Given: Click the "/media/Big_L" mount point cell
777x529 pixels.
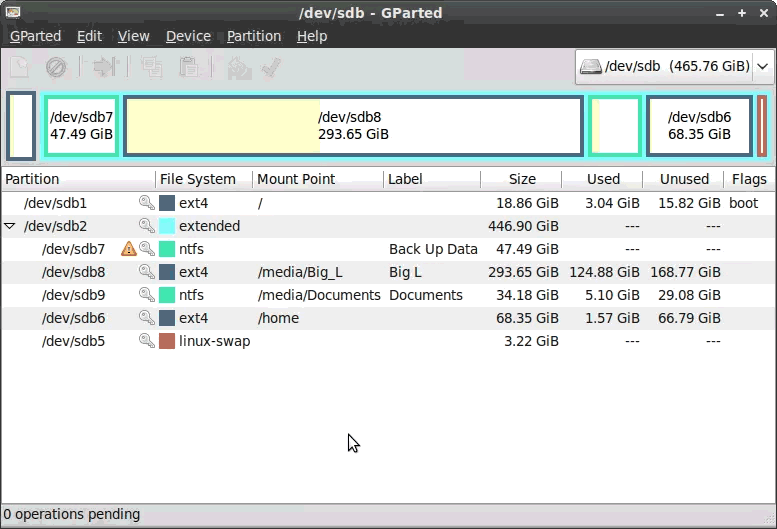Looking at the screenshot, I should click(x=300, y=272).
